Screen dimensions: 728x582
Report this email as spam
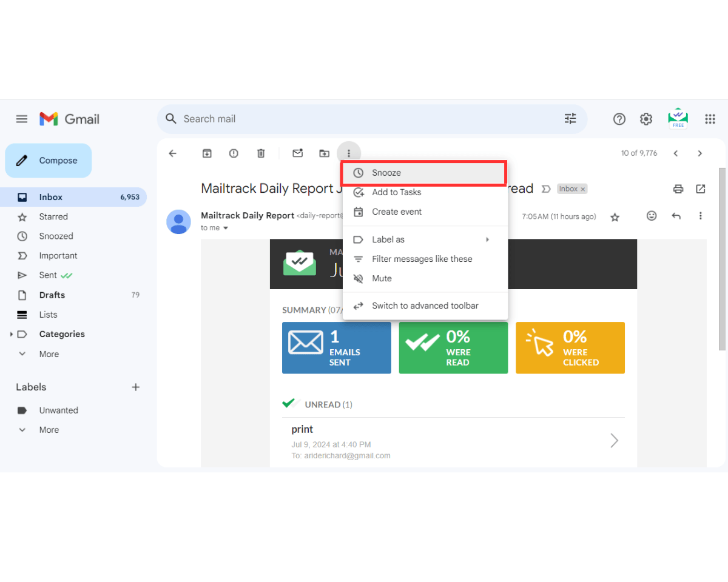[234, 153]
